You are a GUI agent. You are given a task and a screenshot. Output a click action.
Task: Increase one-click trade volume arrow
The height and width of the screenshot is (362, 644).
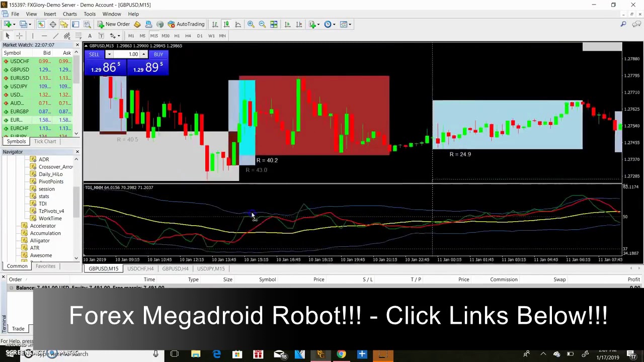click(143, 54)
